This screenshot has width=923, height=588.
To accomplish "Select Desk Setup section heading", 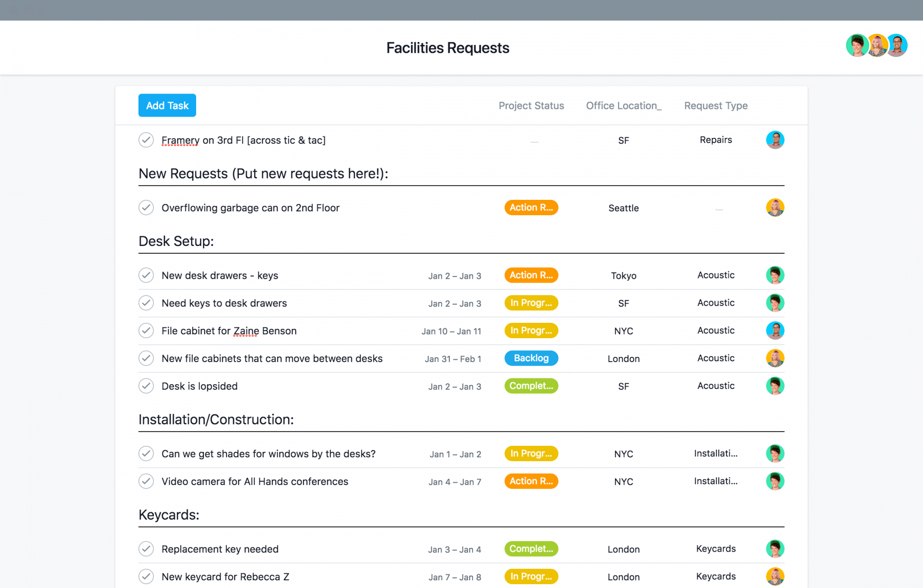I will point(176,241).
